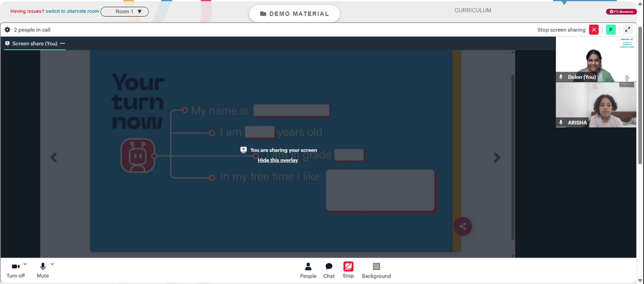
Task: Go to next slide arrow
Action: click(497, 157)
